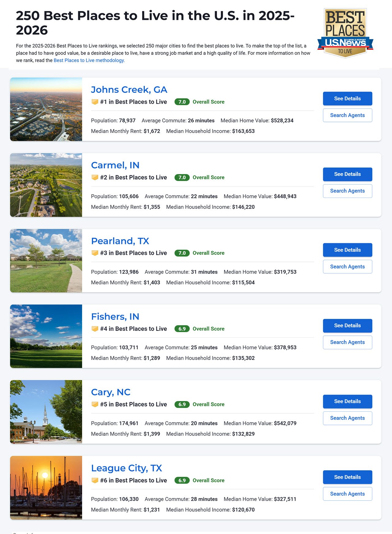Click See Details for Johns Creek, GA
This screenshot has height=534, width=392.
(347, 99)
